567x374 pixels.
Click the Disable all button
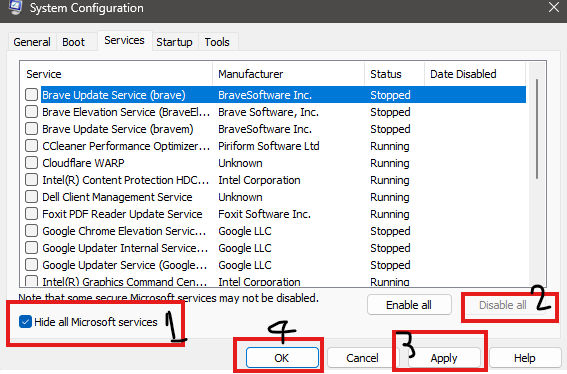tap(503, 305)
